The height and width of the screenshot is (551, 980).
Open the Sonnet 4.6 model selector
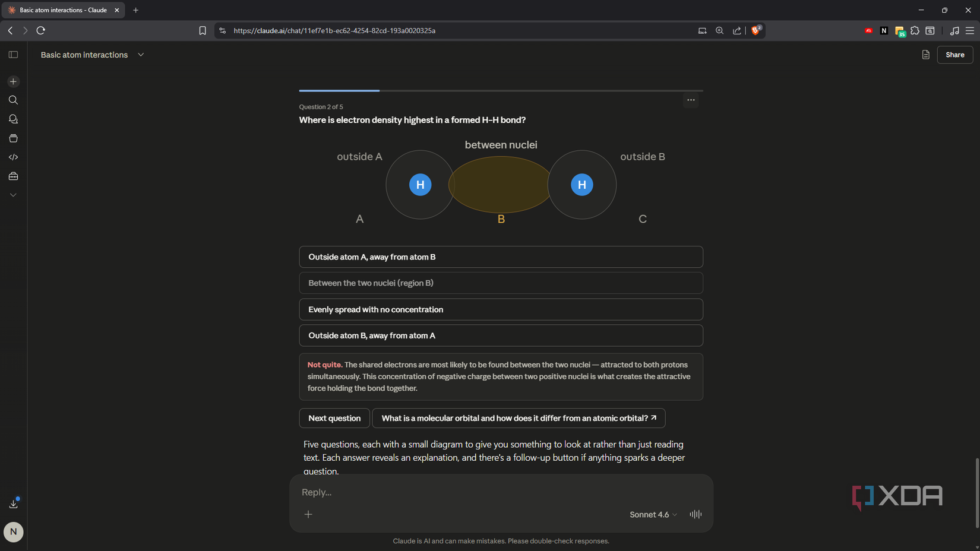click(x=653, y=514)
